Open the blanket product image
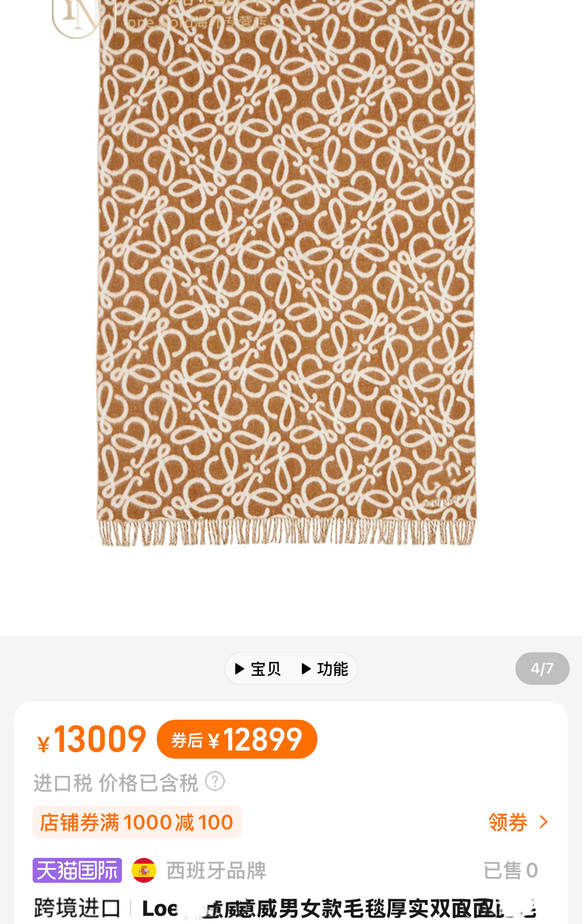Viewport: 582px width, 924px height. (x=286, y=272)
